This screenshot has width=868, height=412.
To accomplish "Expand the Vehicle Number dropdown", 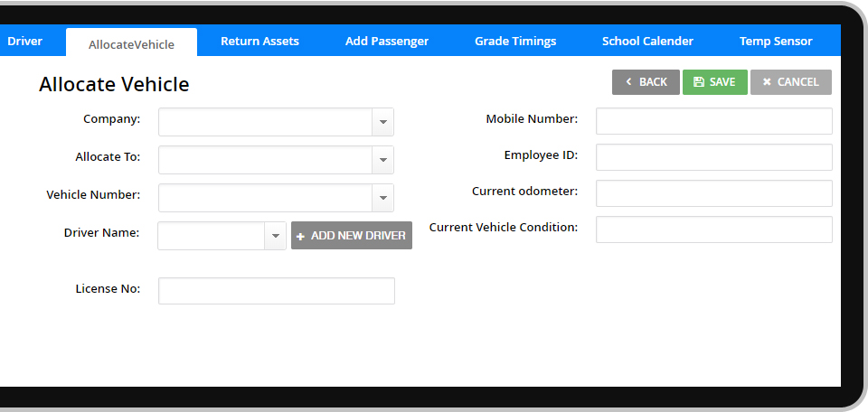I will coord(382,198).
